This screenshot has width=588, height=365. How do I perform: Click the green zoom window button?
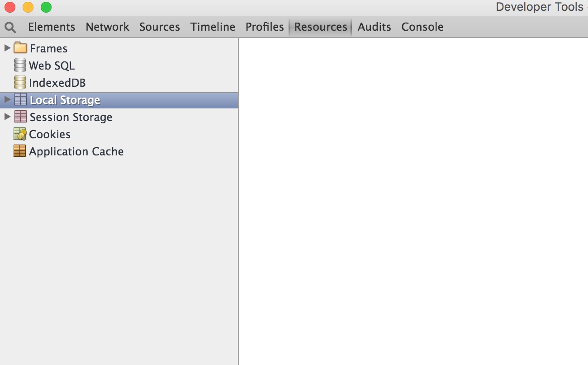46,7
